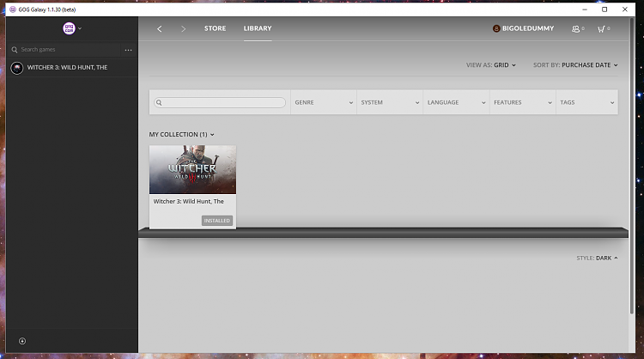Expand the TAGS filter dropdown
The height and width of the screenshot is (359, 644).
point(587,102)
